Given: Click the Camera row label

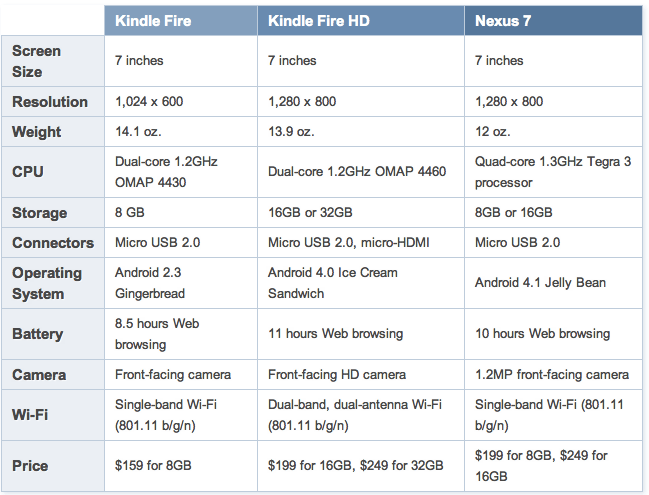Looking at the screenshot, I should point(39,375).
